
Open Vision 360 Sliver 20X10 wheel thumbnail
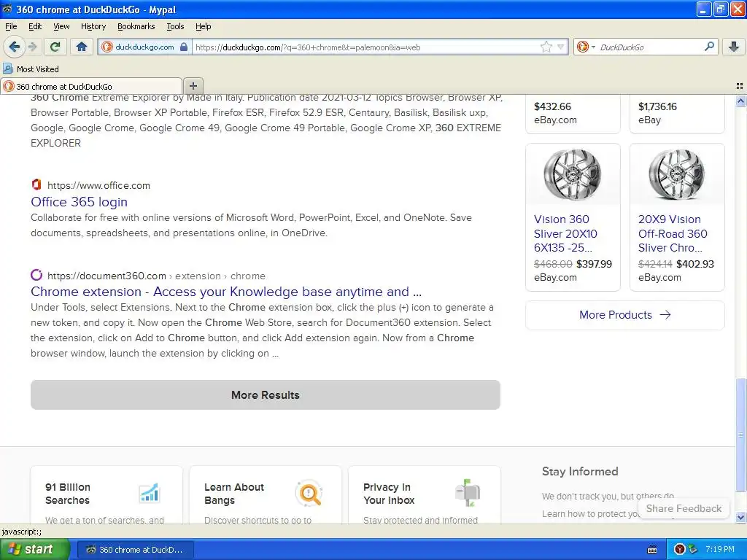573,175
